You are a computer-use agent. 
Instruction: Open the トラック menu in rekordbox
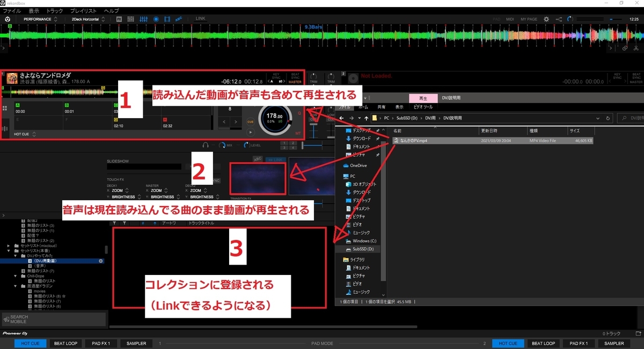point(55,11)
